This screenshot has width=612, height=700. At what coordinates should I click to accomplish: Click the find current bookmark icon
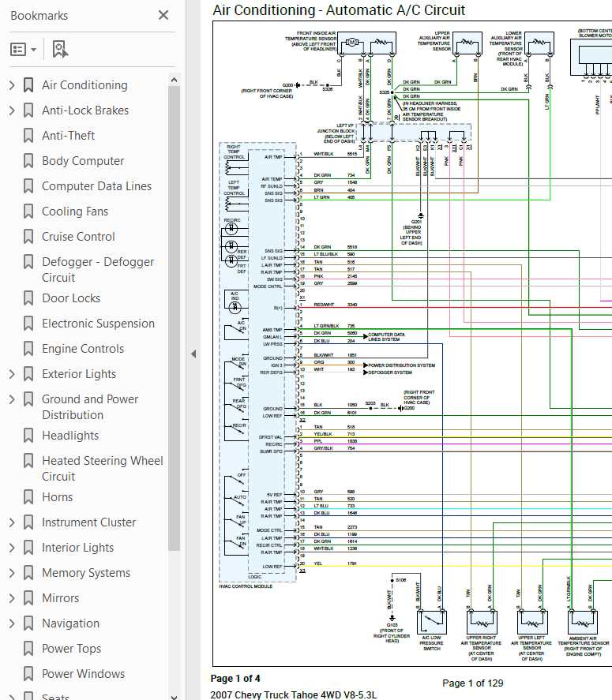coord(60,50)
